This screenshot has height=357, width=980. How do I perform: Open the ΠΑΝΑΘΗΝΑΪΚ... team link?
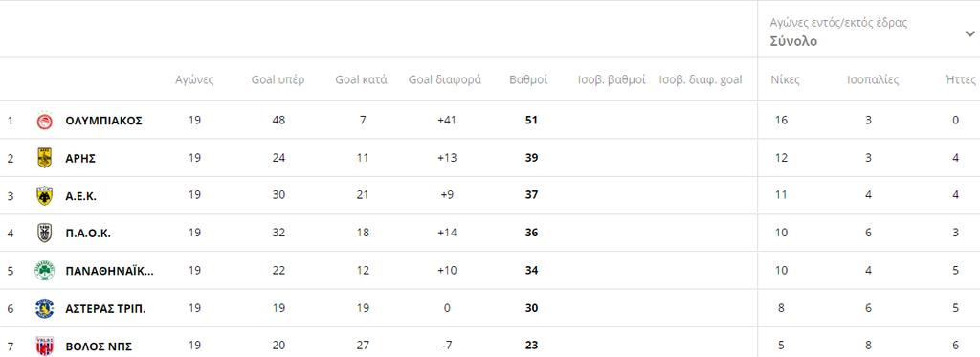[x=109, y=271]
